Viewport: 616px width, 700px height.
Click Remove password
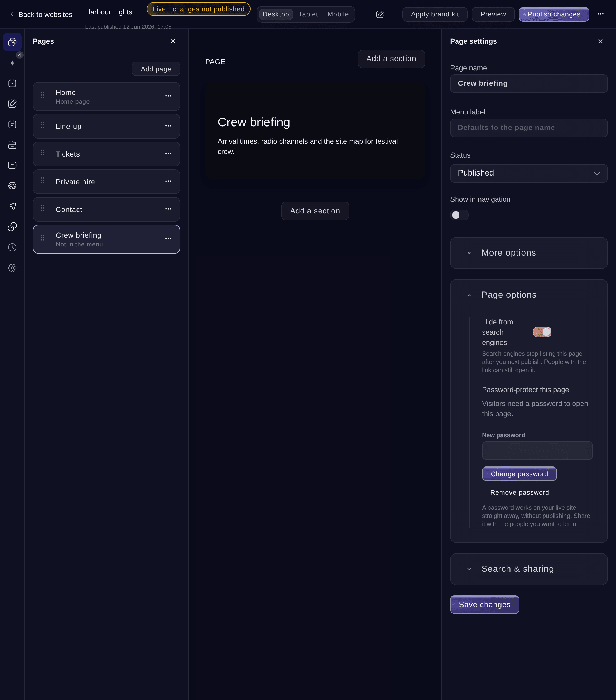coord(519,492)
